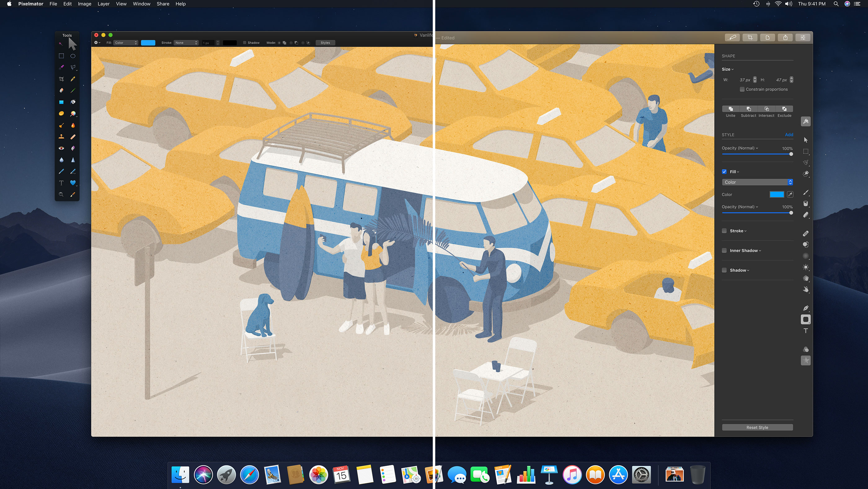Select the Crop tool
The width and height of the screenshot is (868, 489).
(61, 78)
